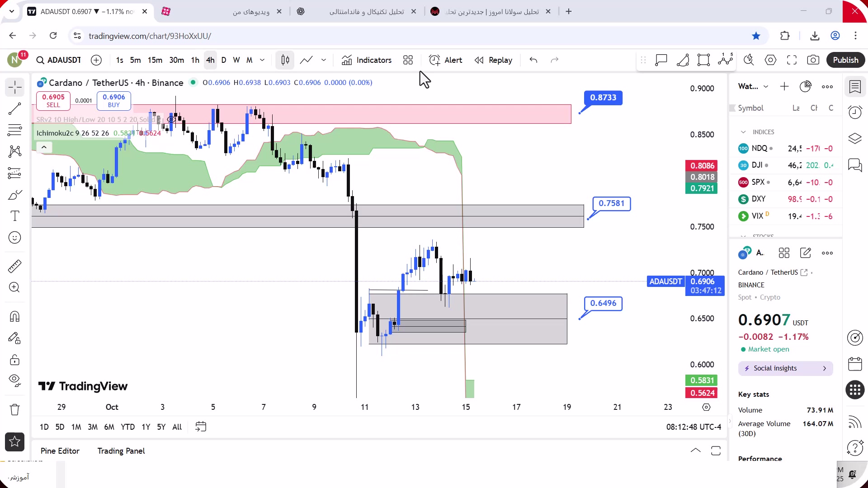Collapse the indicator legend
Screen dimensions: 868x488
44,147
